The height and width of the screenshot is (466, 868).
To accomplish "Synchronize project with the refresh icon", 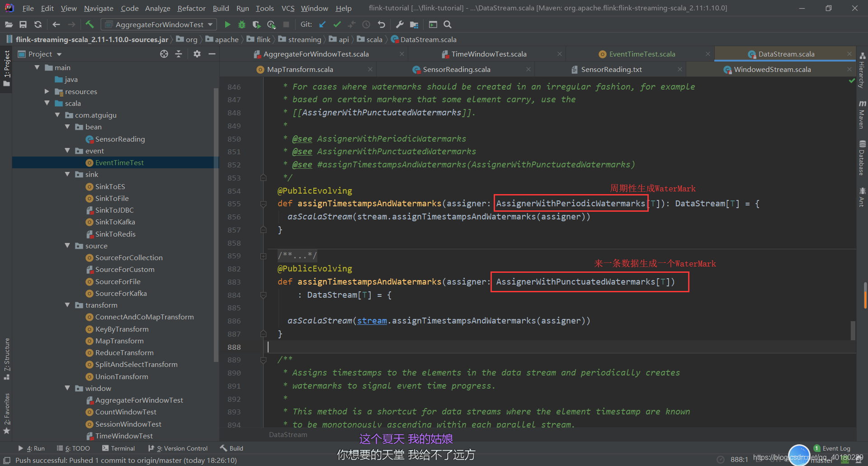I will click(38, 24).
